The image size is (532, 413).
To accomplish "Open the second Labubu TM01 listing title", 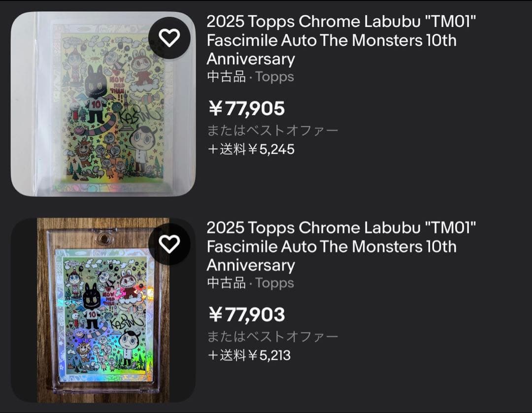I will tap(330, 247).
